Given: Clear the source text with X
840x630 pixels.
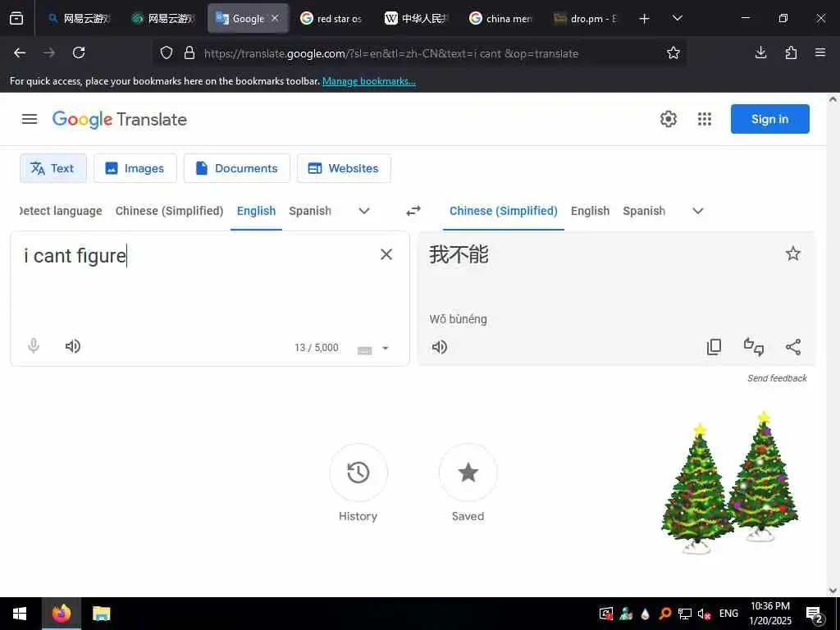Looking at the screenshot, I should tap(386, 254).
